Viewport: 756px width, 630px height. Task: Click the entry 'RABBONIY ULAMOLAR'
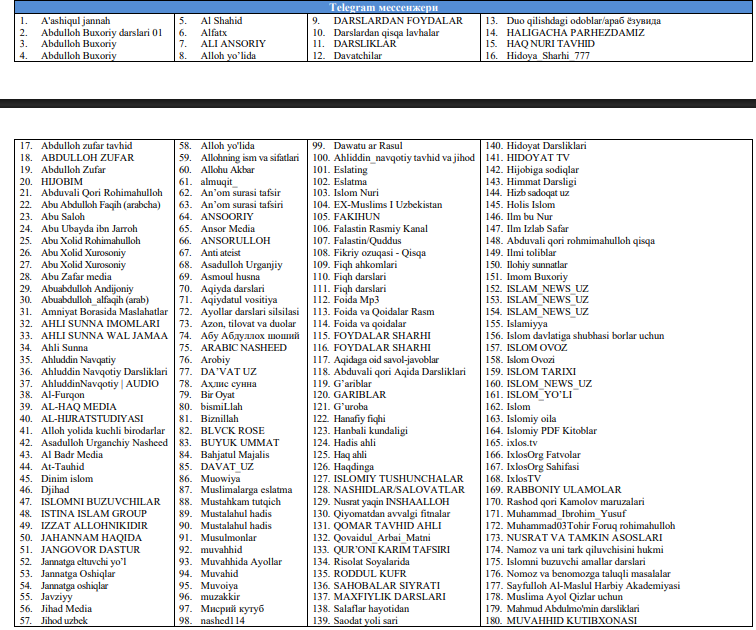(x=564, y=490)
